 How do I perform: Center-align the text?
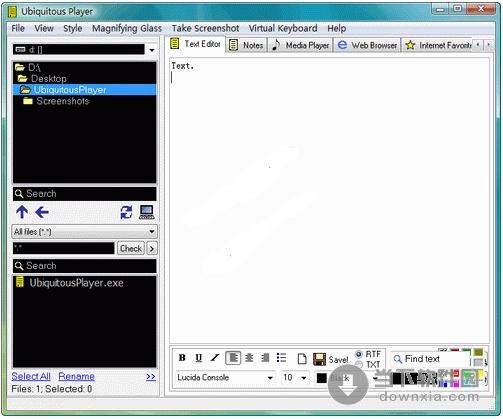pyautogui.click(x=249, y=358)
